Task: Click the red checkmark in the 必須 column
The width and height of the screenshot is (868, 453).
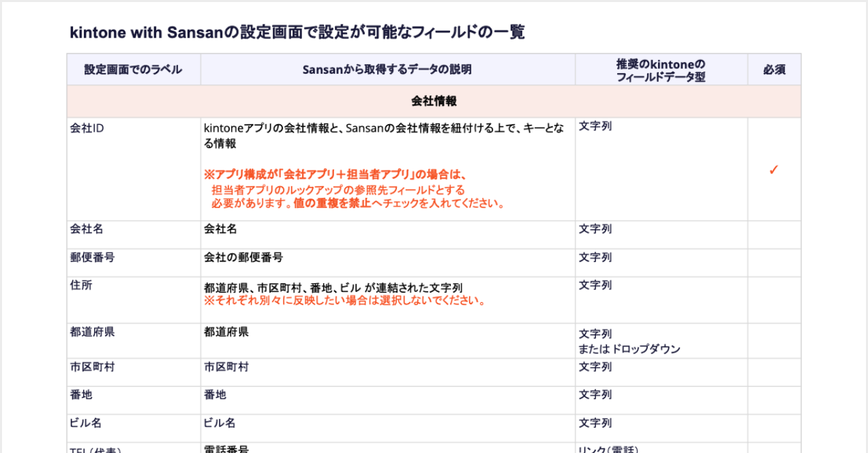Action: point(773,171)
